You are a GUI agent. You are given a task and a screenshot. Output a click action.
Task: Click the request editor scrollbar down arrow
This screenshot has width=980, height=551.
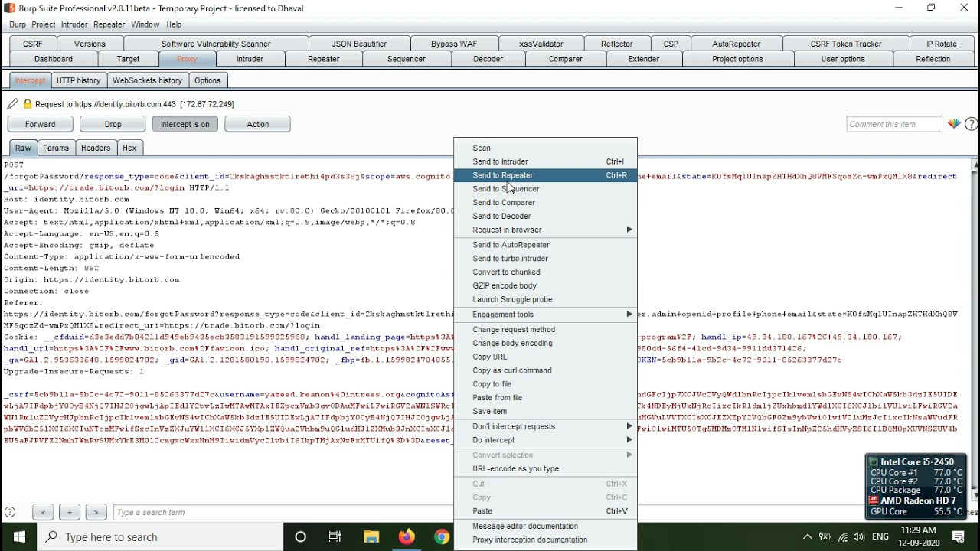pos(975,494)
